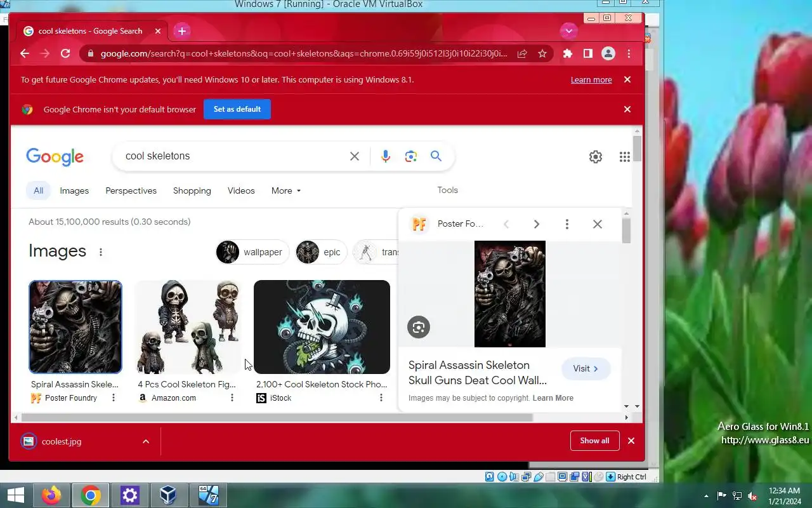Show hidden system tray icons arrow
812x508 pixels.
pyautogui.click(x=706, y=496)
